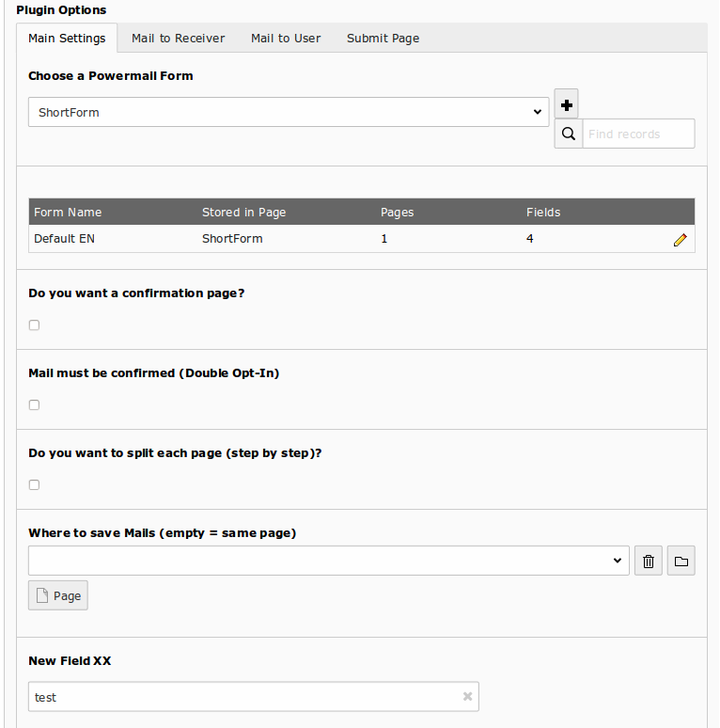Viewport: 720px width, 728px height.
Task: Click the Default EN form name
Action: (x=64, y=239)
